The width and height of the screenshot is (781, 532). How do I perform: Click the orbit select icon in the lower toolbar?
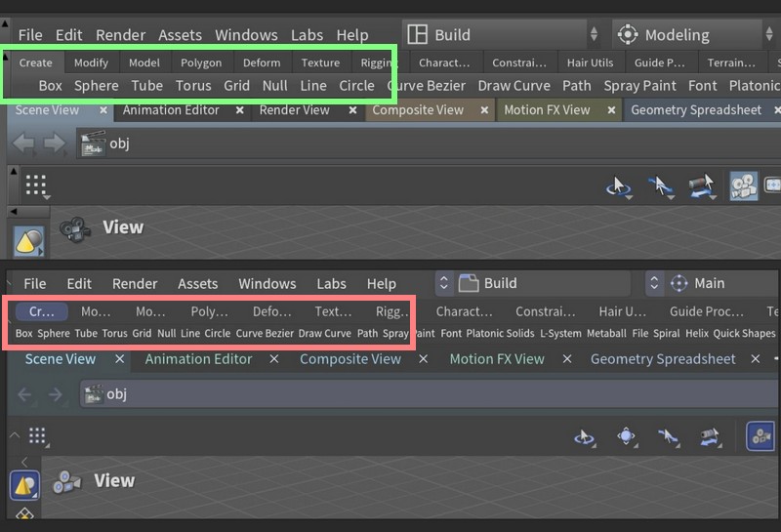click(585, 437)
